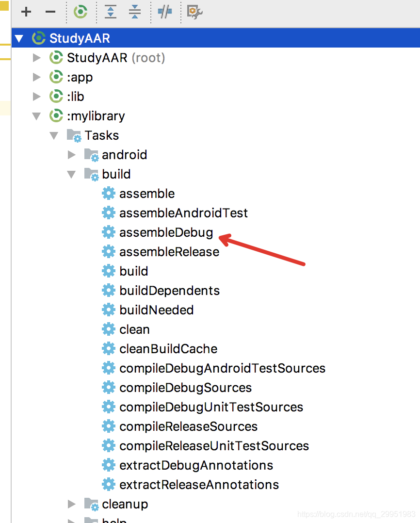420x523 pixels.
Task: Refresh all Gradle projects
Action: [81, 12]
